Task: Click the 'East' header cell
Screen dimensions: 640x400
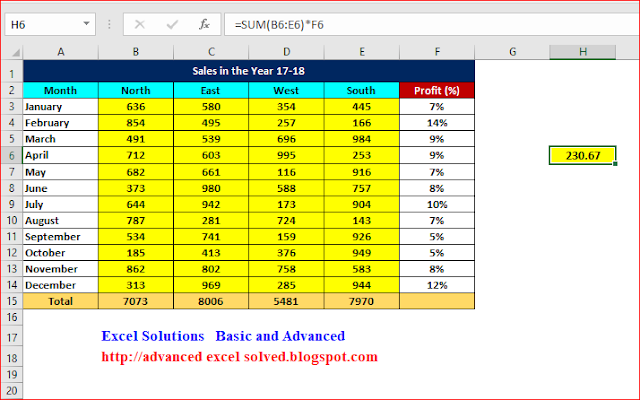Action: pos(211,90)
